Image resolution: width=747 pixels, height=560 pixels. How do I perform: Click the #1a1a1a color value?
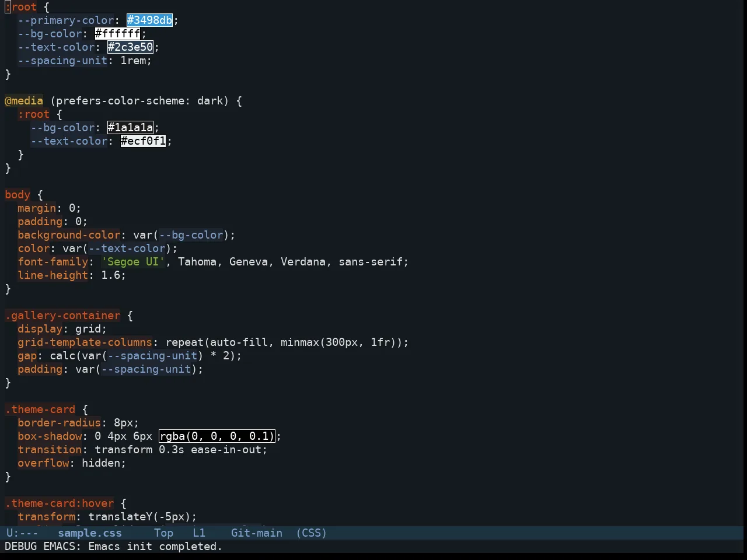(x=130, y=128)
